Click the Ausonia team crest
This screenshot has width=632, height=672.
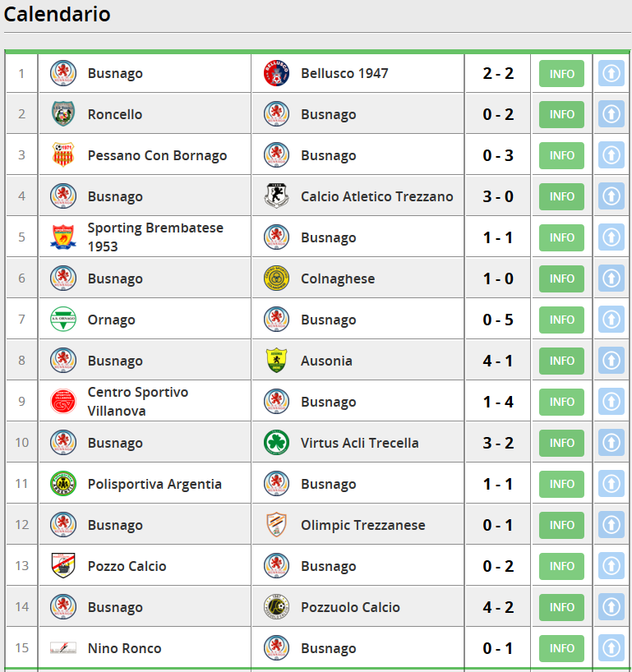pos(276,361)
